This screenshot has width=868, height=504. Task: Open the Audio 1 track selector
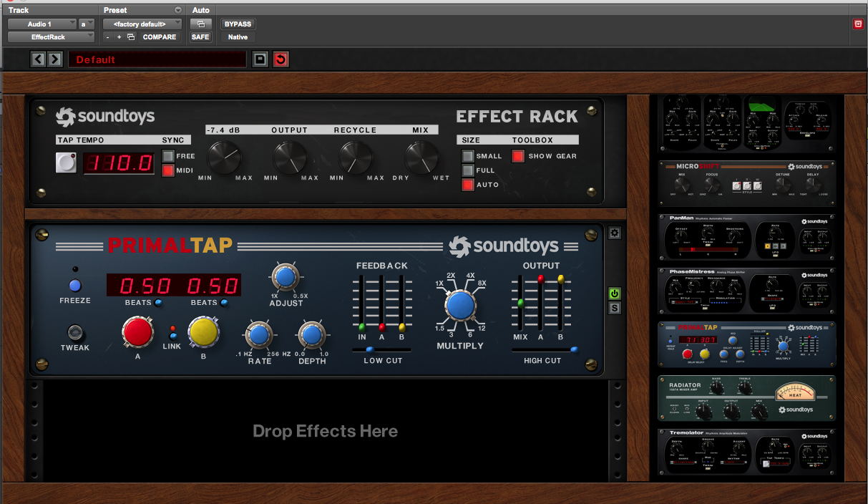click(42, 24)
